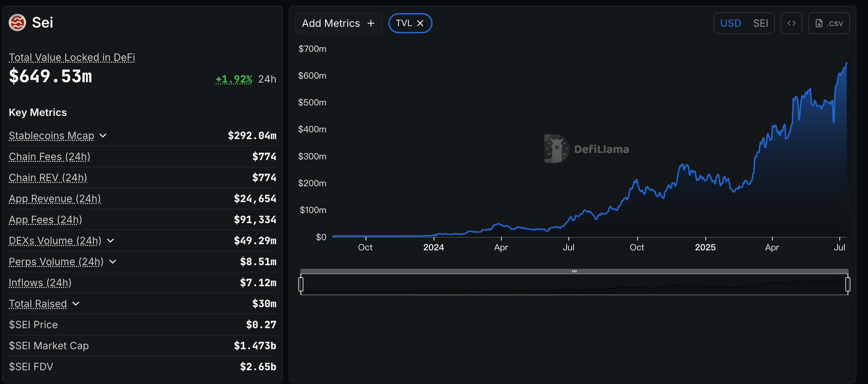Switch chart denomination to USD
This screenshot has width=868, height=384.
tap(730, 23)
